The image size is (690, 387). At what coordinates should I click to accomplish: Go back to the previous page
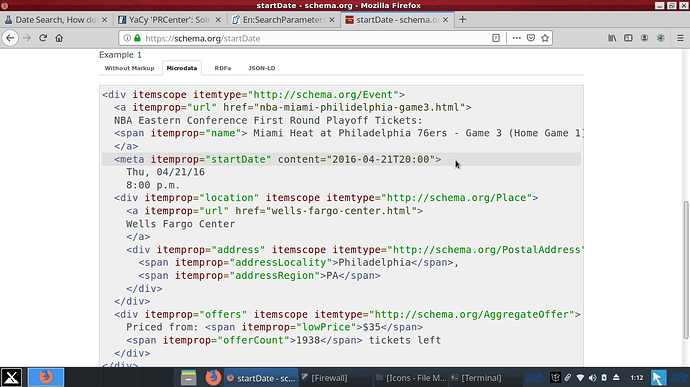pos(10,38)
